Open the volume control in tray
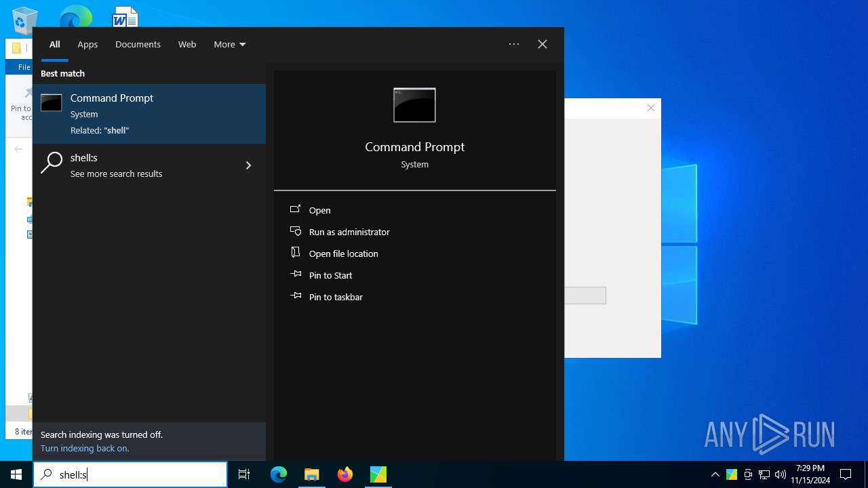 click(x=781, y=474)
